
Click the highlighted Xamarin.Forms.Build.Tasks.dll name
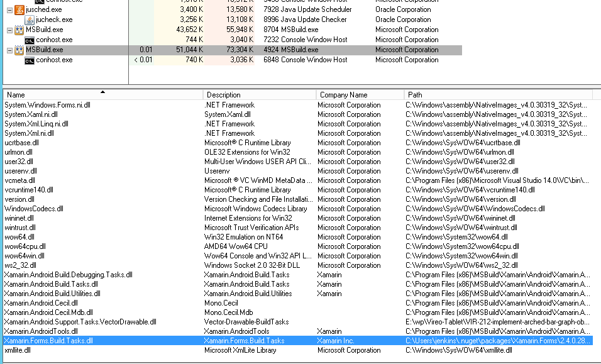point(48,341)
